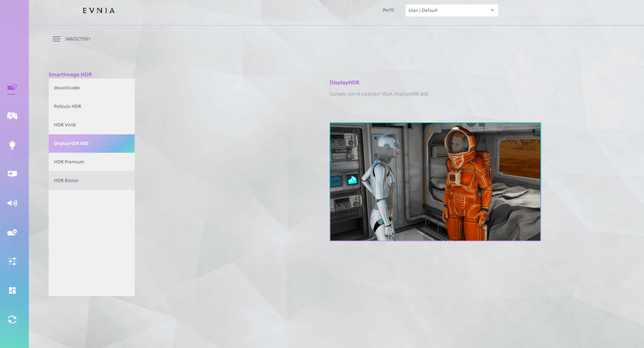Click the dropdown arrow of User | Default
The image size is (644, 348).
click(x=492, y=10)
